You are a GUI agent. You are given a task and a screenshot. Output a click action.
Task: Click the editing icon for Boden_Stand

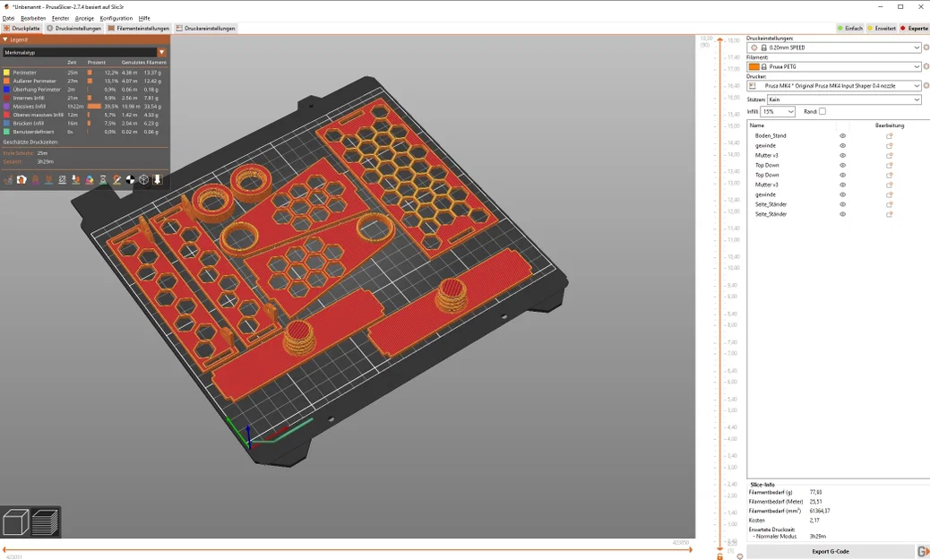pyautogui.click(x=889, y=136)
